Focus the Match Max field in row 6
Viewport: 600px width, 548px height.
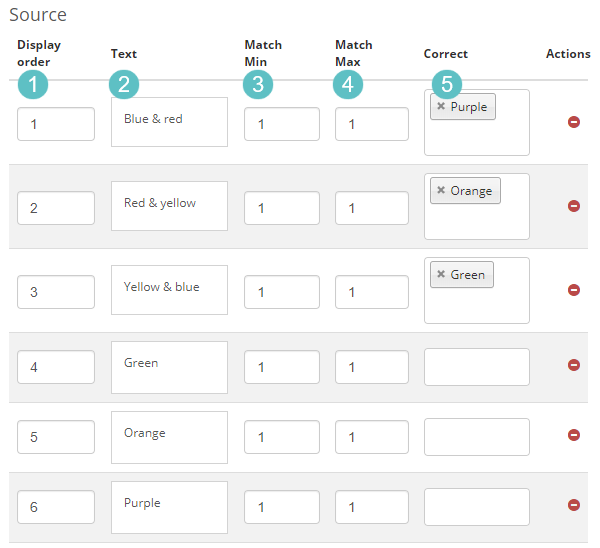(371, 507)
